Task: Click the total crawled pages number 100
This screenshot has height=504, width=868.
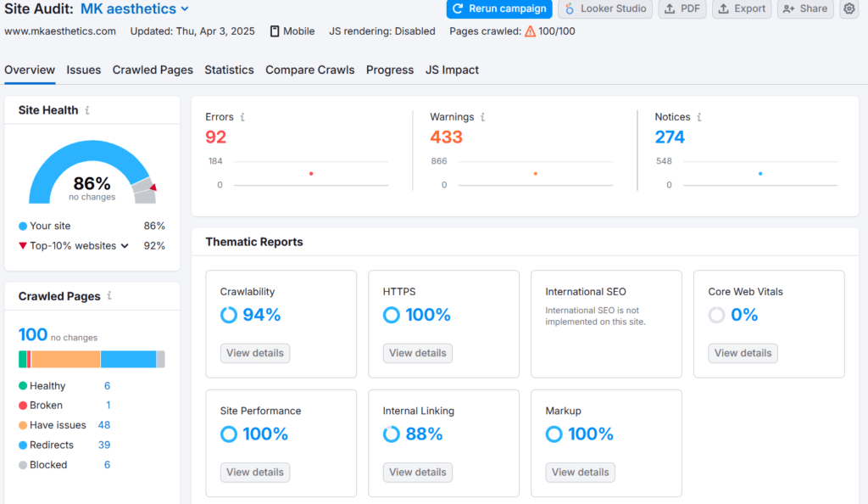Action: [33, 334]
